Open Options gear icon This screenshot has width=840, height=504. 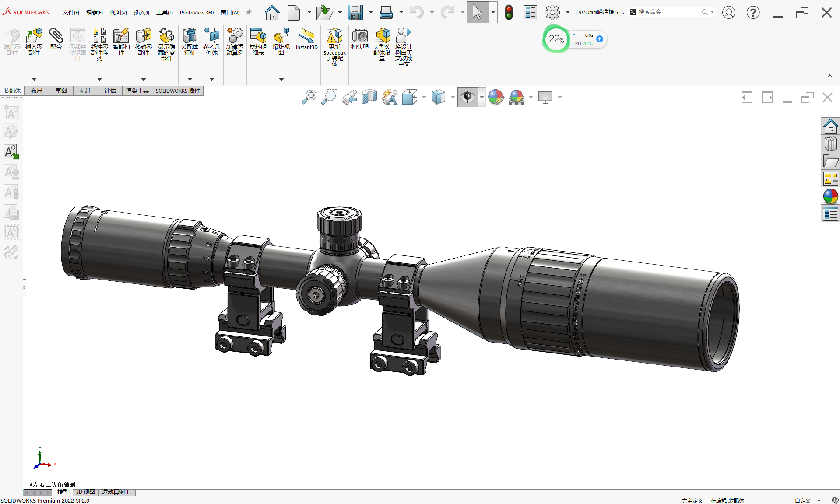[x=552, y=12]
